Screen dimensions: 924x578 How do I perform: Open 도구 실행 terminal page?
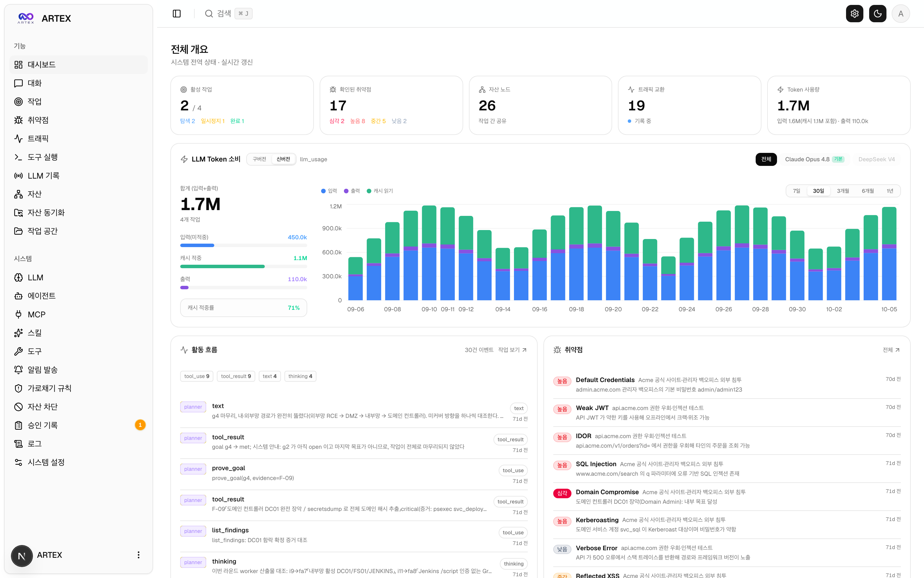pos(78,157)
